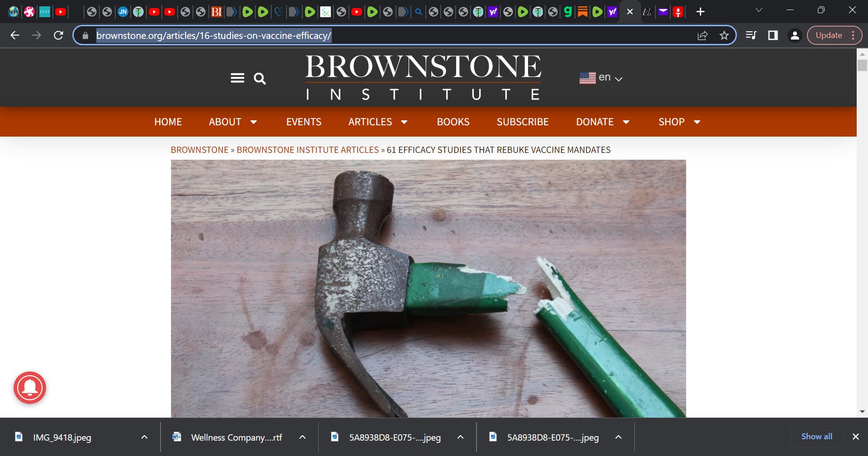Open the ARTICLES menu item
The width and height of the screenshot is (868, 456).
[370, 122]
